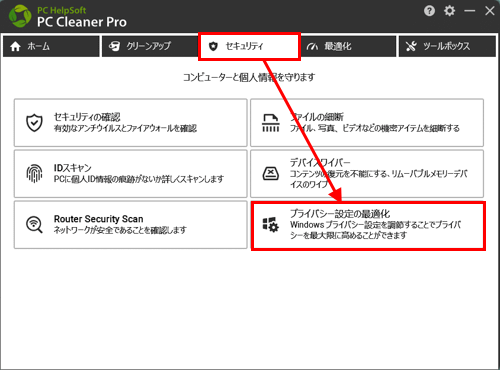The height and width of the screenshot is (370, 500).
Task: Go to the ツールボックス tab
Action: (x=447, y=46)
